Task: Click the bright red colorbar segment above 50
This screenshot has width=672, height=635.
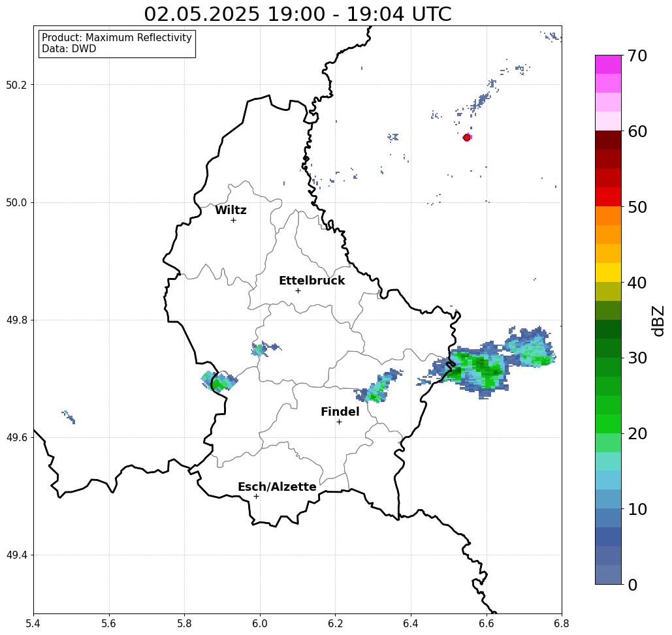Action: pyautogui.click(x=608, y=196)
